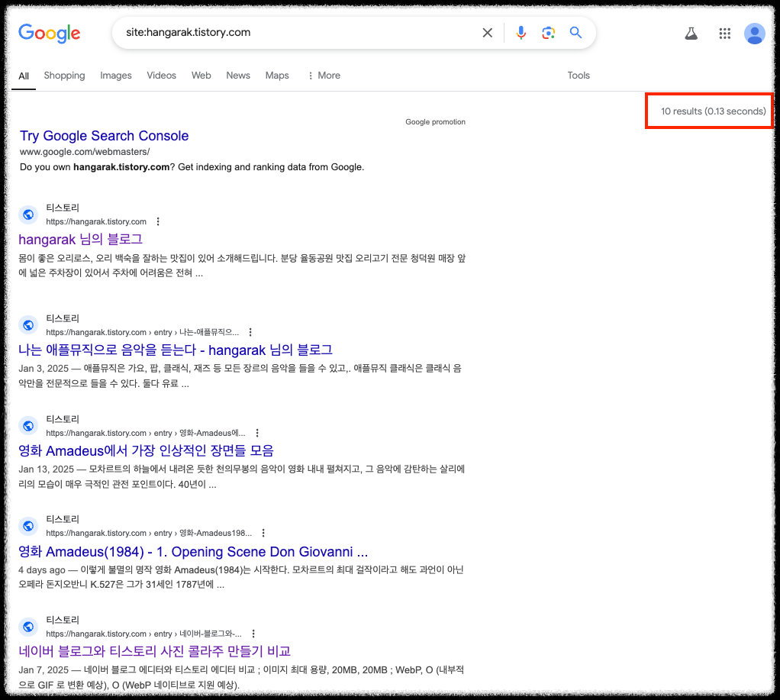Open 나는 애플뮤직으로 음악을 듣는다 result
Image resolution: width=780 pixels, height=700 pixels.
(176, 350)
